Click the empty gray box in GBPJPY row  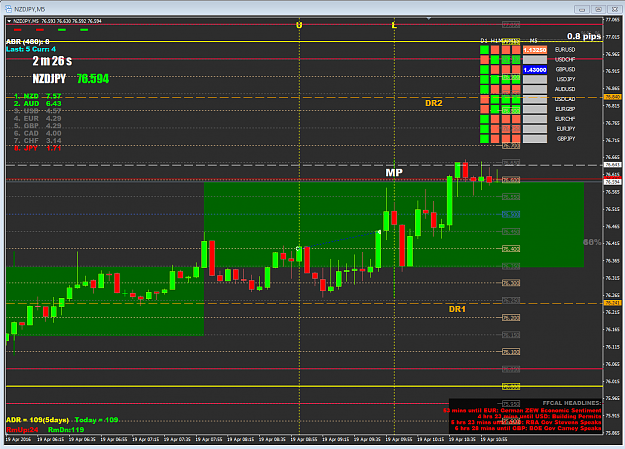coord(535,139)
